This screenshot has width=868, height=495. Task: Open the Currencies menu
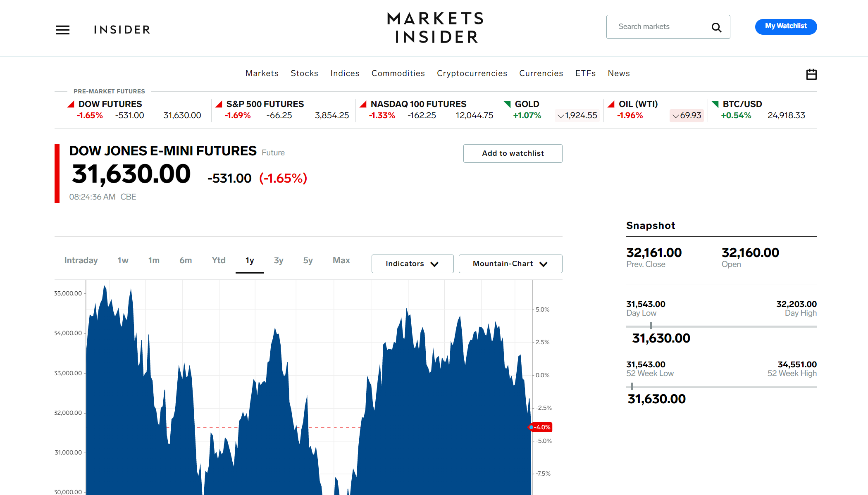pyautogui.click(x=541, y=73)
